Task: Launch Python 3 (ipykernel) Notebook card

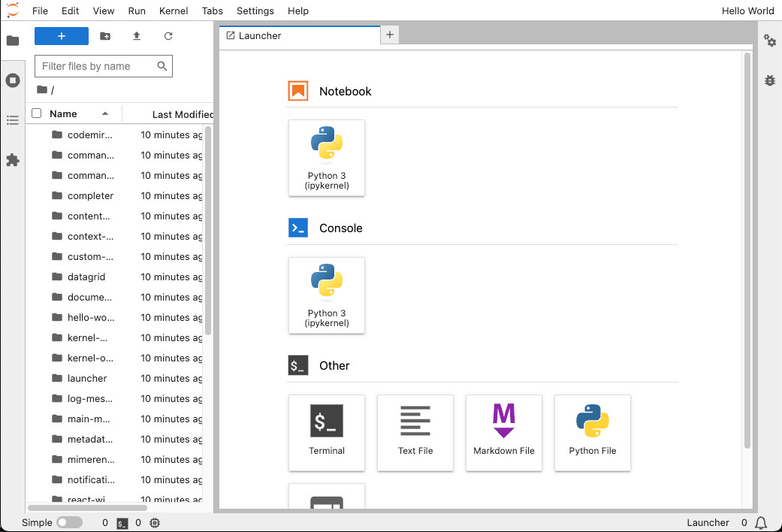Action: tap(327, 158)
